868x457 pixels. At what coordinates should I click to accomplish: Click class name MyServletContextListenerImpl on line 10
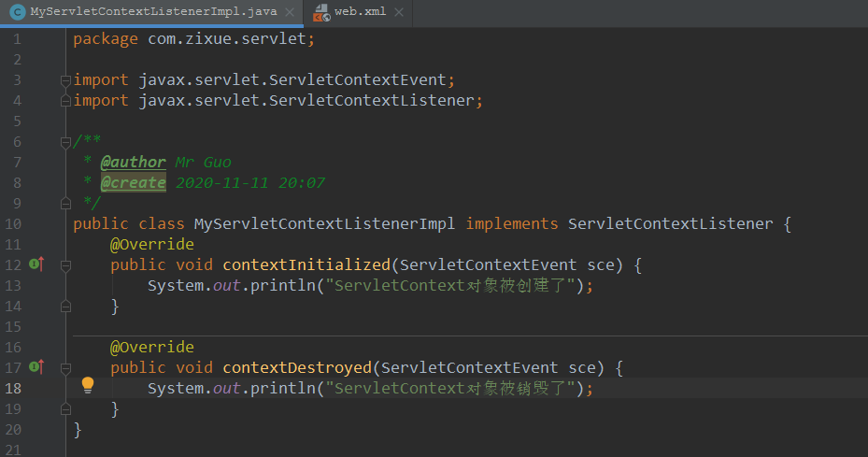[x=324, y=223]
